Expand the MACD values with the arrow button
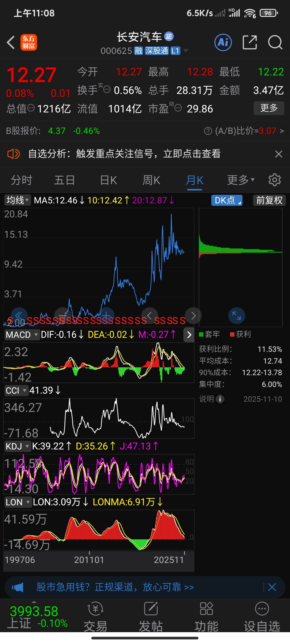 pos(189,335)
